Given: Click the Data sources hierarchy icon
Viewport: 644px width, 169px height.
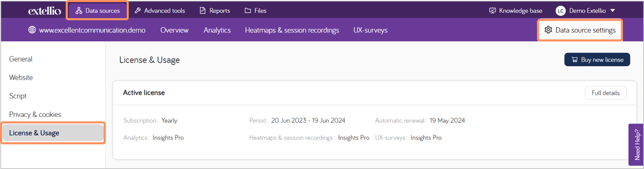Looking at the screenshot, I should tap(78, 11).
